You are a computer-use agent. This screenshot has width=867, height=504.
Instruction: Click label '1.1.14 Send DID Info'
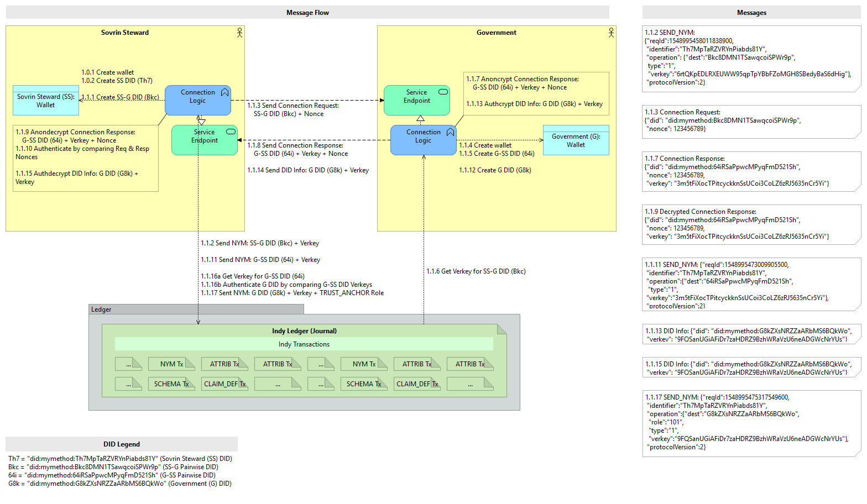308,170
